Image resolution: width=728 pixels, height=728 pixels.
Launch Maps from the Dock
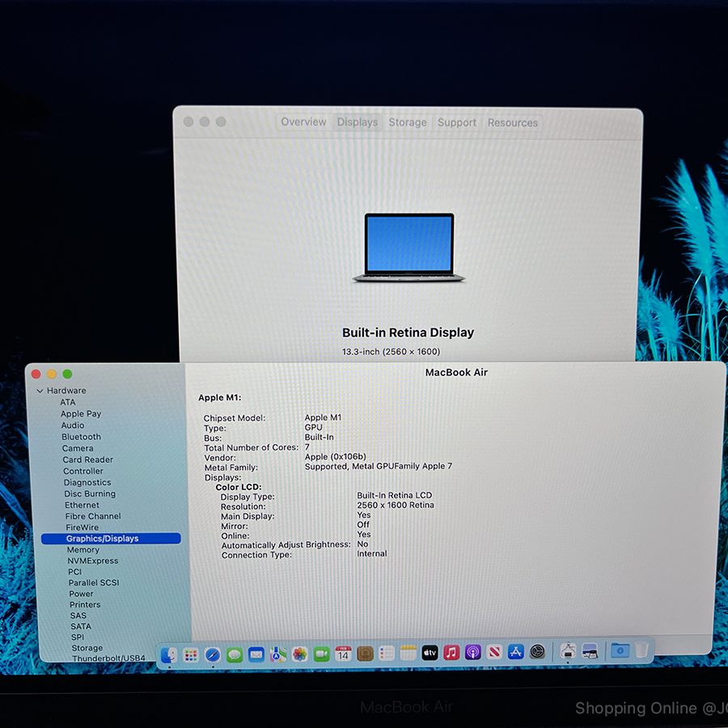click(278, 654)
